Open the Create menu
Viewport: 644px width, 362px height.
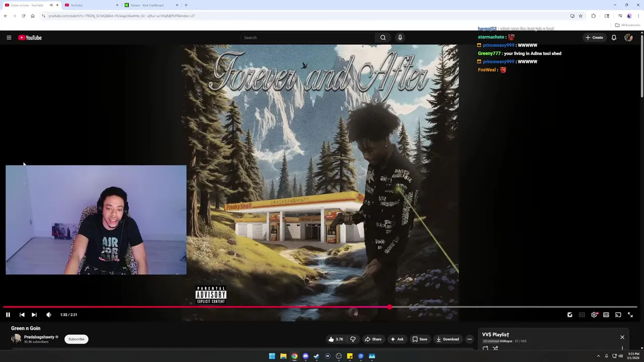594,38
